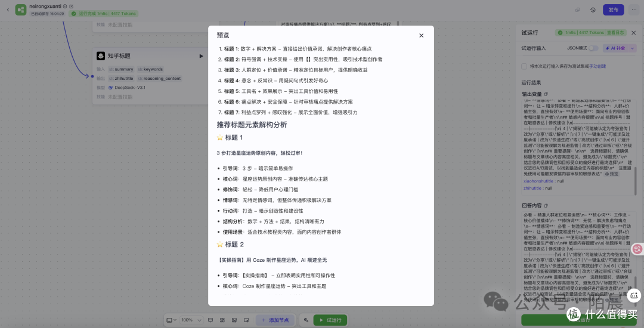This screenshot has width=644, height=328.
Task: Click the debug tool icon beside 试运行
Action: click(x=305, y=320)
